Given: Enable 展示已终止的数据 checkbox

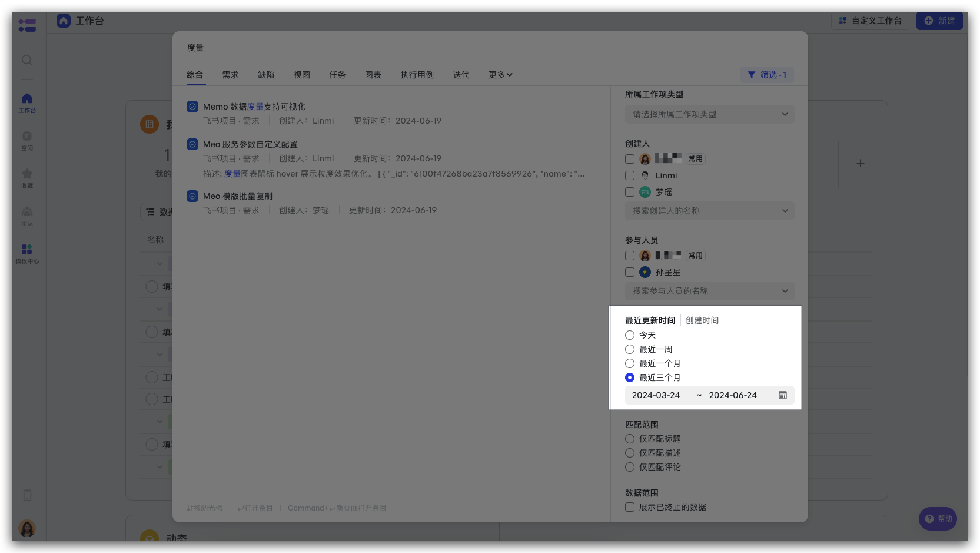Looking at the screenshot, I should (x=630, y=507).
